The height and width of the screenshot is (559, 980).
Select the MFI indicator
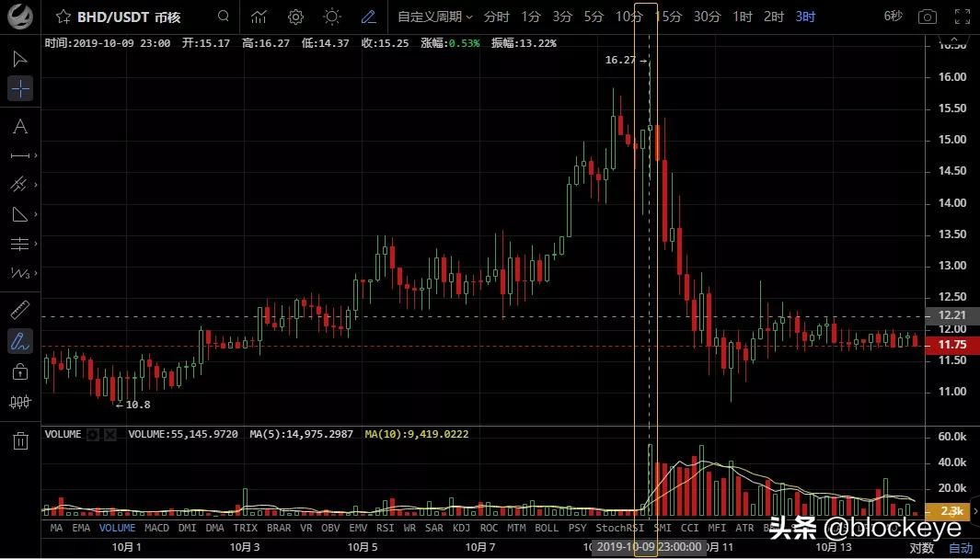click(x=717, y=528)
